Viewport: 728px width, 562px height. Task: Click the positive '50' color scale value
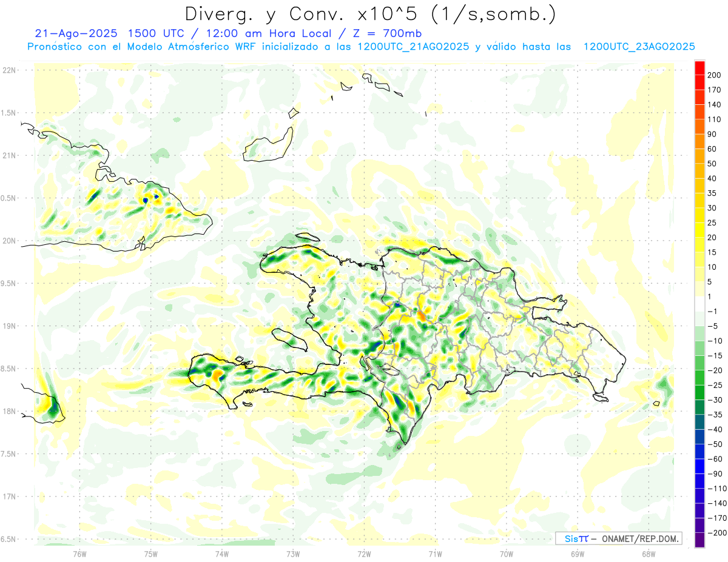[712, 164]
